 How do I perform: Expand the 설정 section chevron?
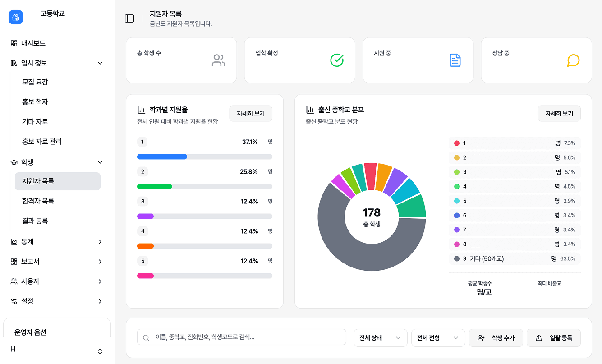(x=100, y=301)
